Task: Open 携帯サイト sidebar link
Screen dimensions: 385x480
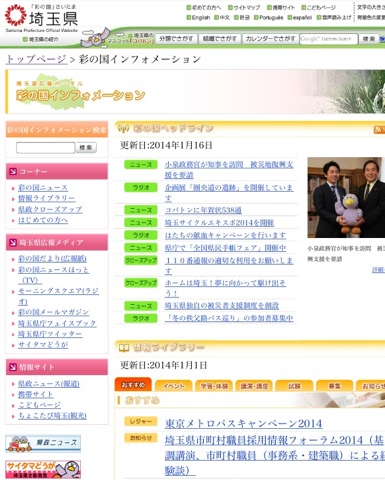Action: (x=35, y=394)
